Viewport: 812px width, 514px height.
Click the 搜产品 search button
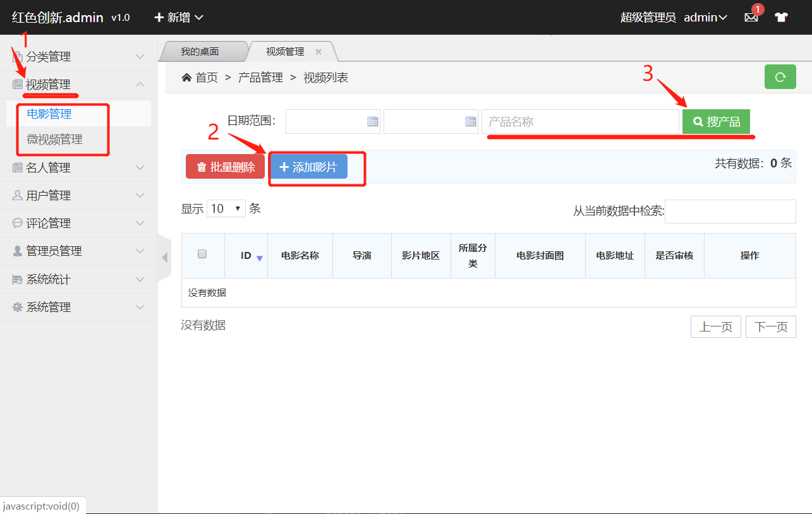[716, 122]
